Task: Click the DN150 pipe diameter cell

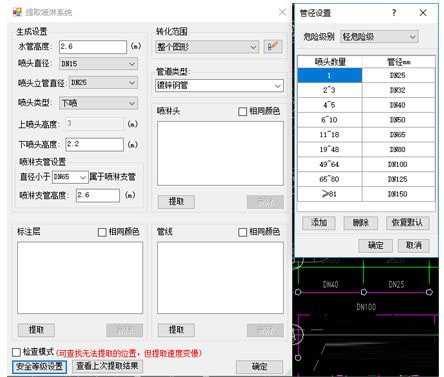Action: point(398,194)
